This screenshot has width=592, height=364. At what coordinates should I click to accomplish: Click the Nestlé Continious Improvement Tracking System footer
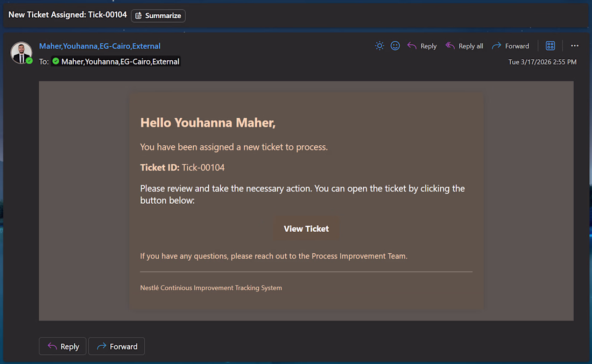click(x=211, y=288)
